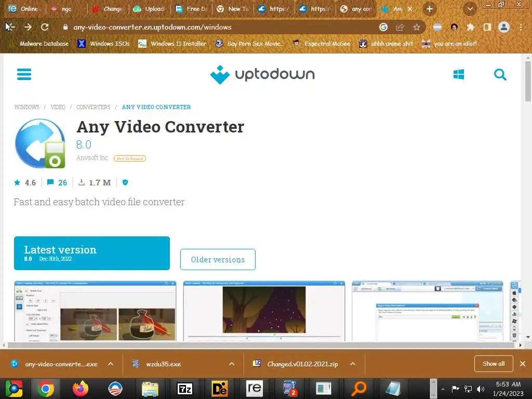Show all downloads
532x399 pixels.
pos(494,364)
